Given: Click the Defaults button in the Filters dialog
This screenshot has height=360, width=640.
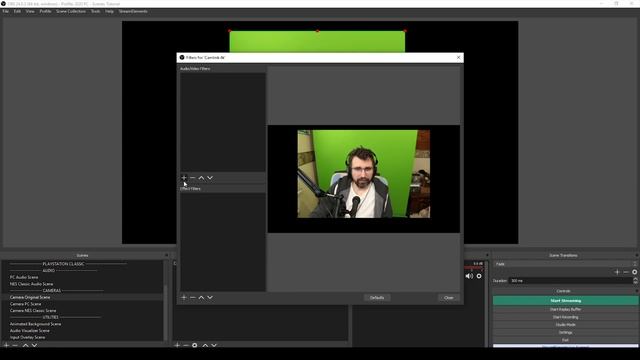Looking at the screenshot, I should 377,298.
